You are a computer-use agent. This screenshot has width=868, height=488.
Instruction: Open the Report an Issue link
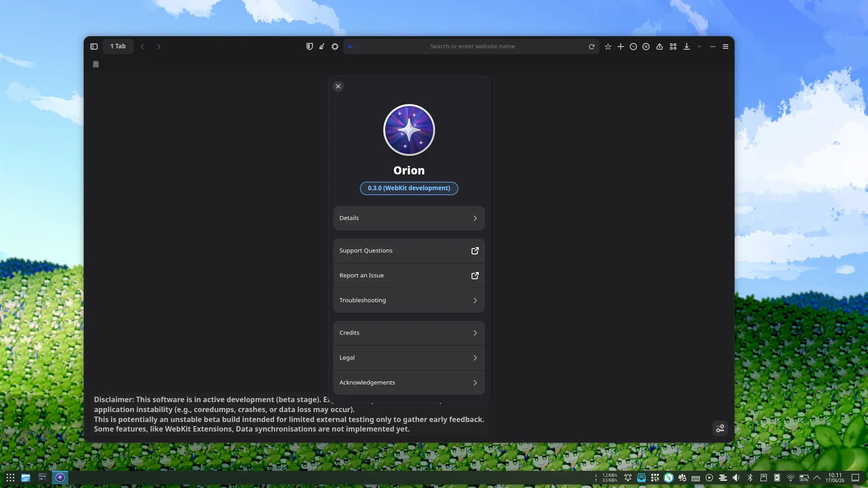tap(409, 276)
